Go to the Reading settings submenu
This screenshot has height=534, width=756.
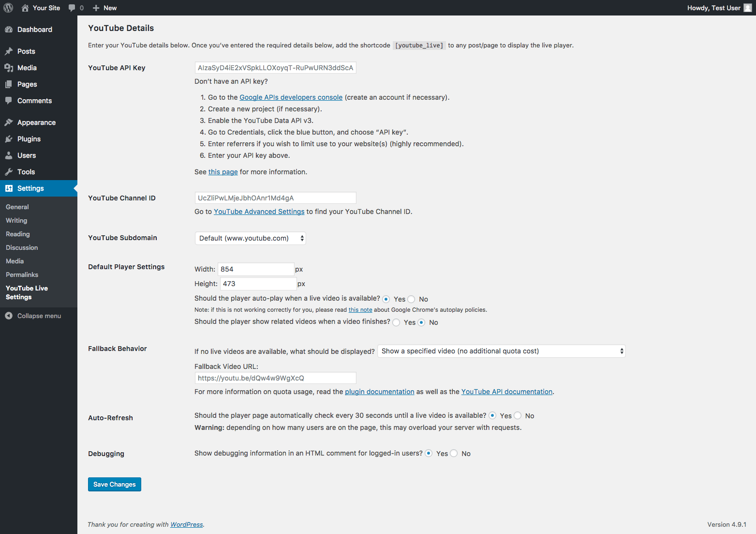tap(18, 234)
